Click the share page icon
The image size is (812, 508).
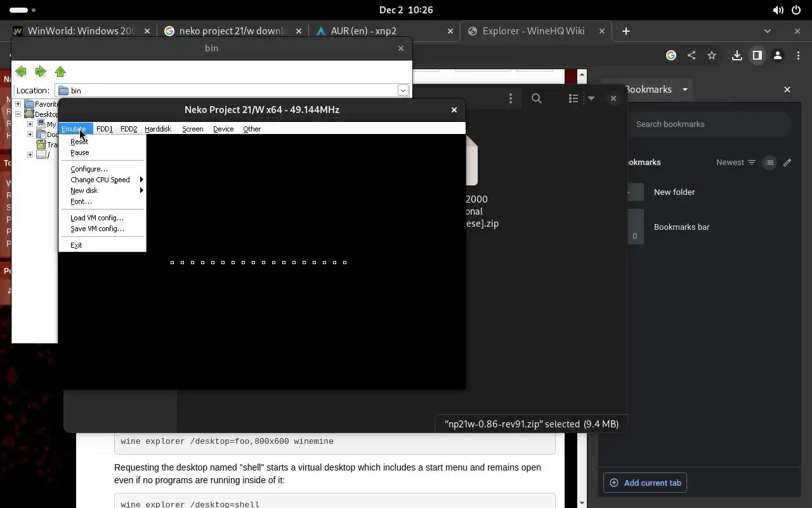click(691, 56)
